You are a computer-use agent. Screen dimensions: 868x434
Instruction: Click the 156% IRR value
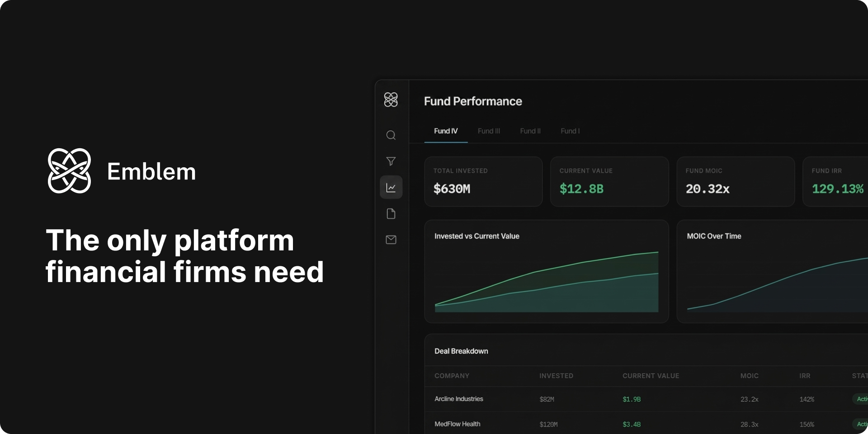pyautogui.click(x=807, y=425)
